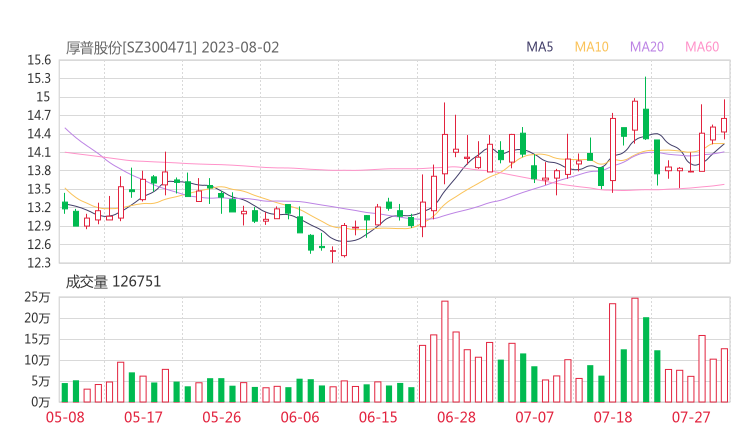Click the 06-15 date label
This screenshot has width=740, height=440.
click(378, 417)
